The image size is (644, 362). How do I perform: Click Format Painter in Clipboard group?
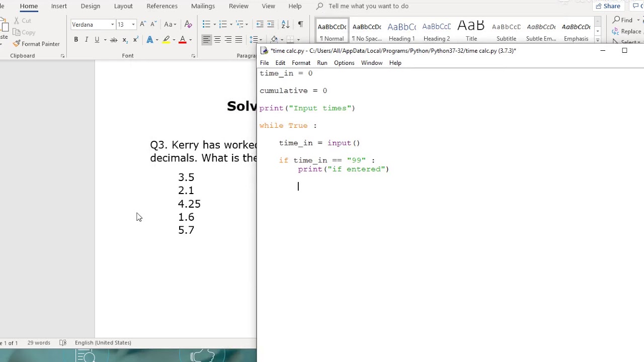(36, 44)
